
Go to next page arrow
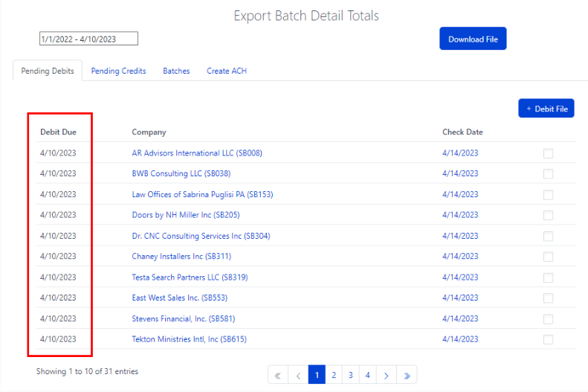(387, 375)
